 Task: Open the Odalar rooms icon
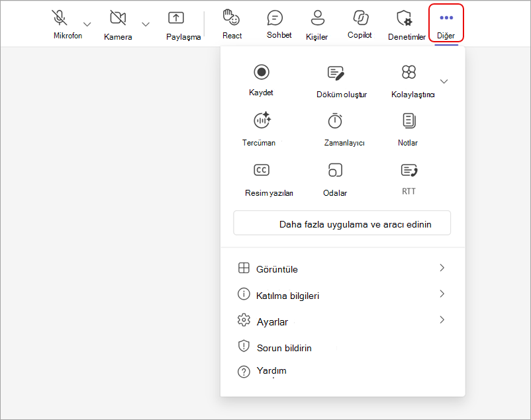point(335,170)
